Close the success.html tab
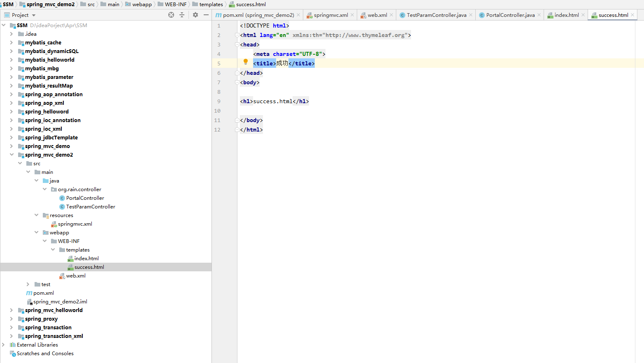This screenshot has height=363, width=644. (632, 15)
